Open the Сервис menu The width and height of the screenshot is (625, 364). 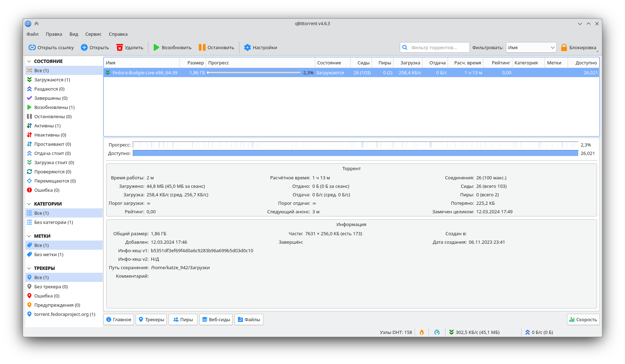pos(93,34)
